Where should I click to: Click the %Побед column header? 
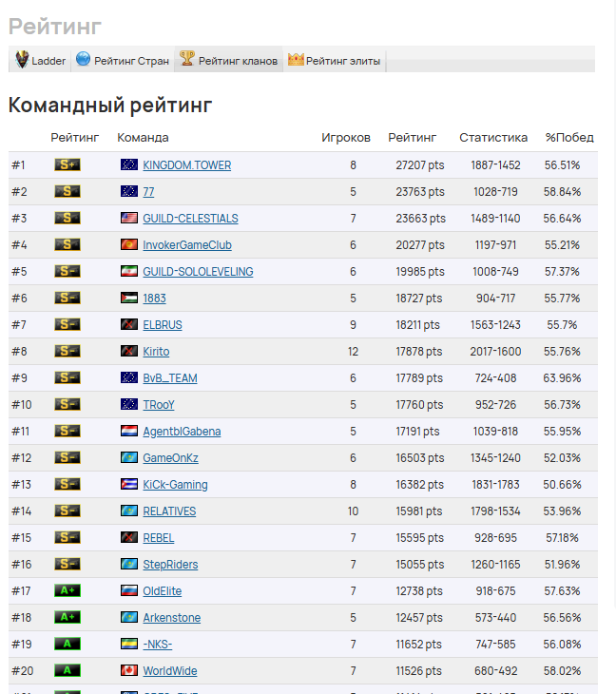[x=569, y=138]
